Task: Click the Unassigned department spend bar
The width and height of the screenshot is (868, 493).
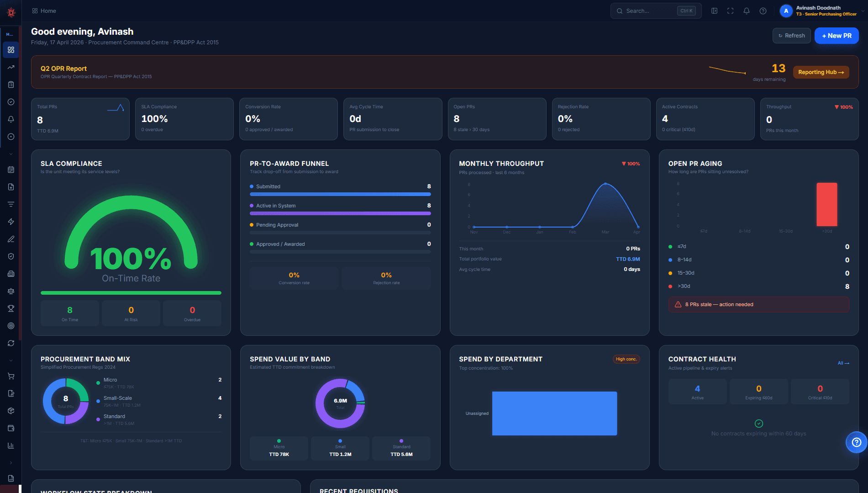Action: click(x=554, y=413)
